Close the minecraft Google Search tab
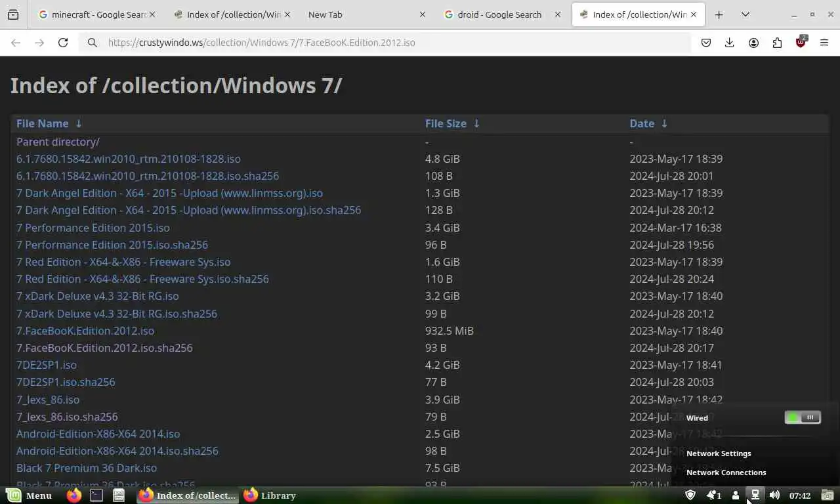 tap(152, 14)
